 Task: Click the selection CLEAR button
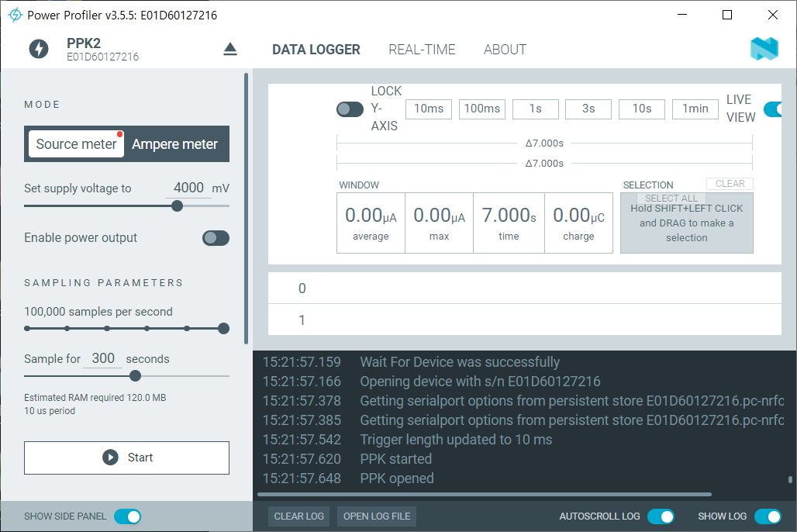[x=730, y=184]
